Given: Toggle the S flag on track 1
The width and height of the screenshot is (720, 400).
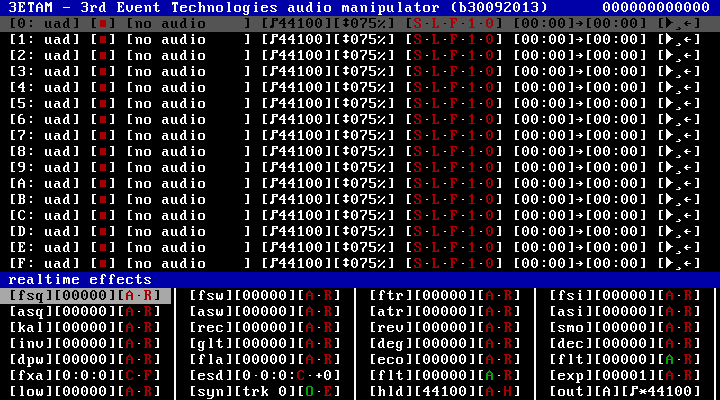Looking at the screenshot, I should click(x=418, y=39).
